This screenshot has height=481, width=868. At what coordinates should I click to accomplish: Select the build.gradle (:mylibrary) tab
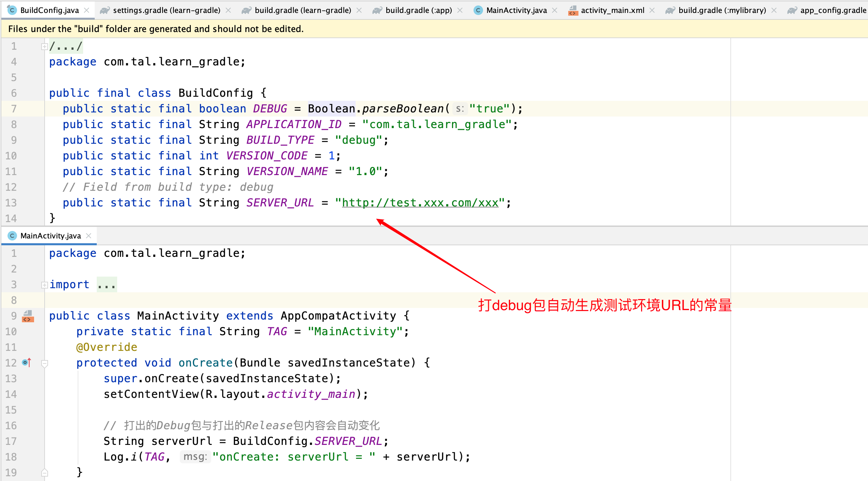pyautogui.click(x=722, y=10)
